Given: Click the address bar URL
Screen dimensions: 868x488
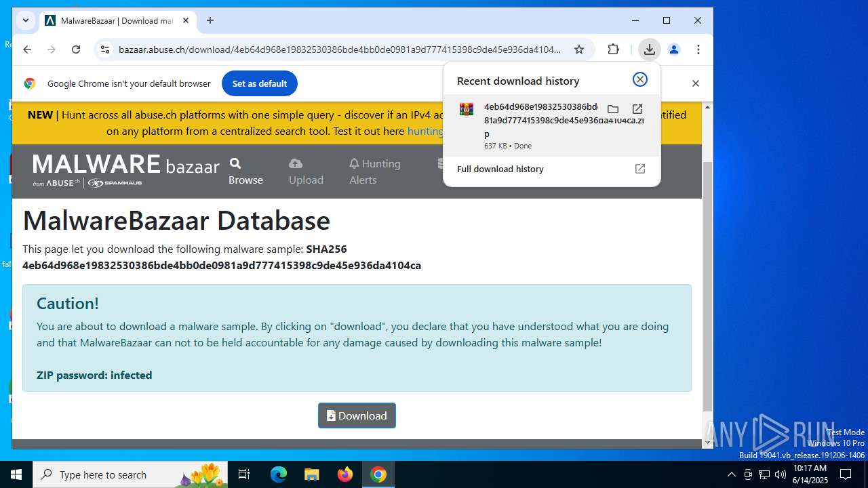Looking at the screenshot, I should pyautogui.click(x=340, y=49).
